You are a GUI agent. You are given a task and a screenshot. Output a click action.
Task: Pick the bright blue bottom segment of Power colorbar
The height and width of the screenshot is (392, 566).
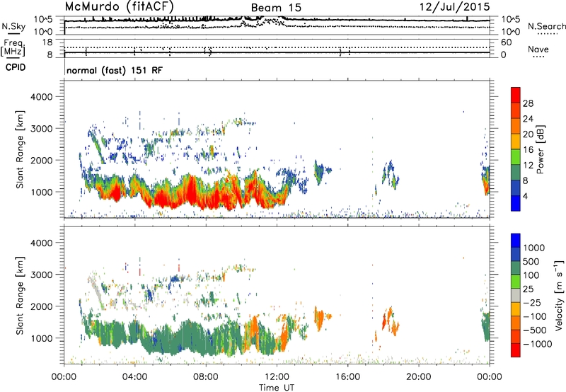tap(516, 203)
